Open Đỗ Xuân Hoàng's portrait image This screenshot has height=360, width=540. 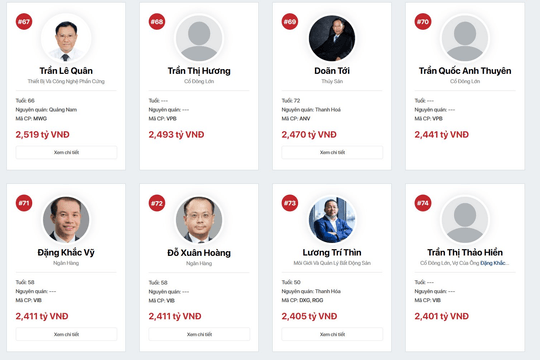coord(199,219)
